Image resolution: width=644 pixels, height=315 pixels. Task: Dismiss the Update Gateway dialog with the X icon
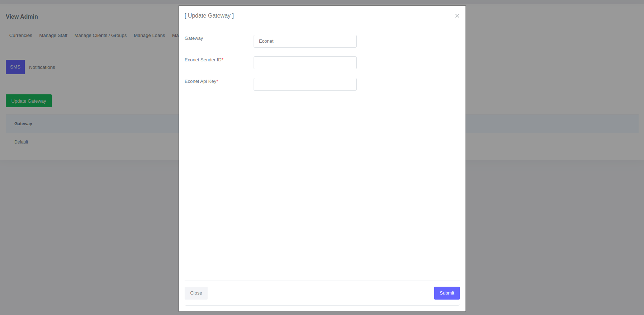[x=457, y=16]
